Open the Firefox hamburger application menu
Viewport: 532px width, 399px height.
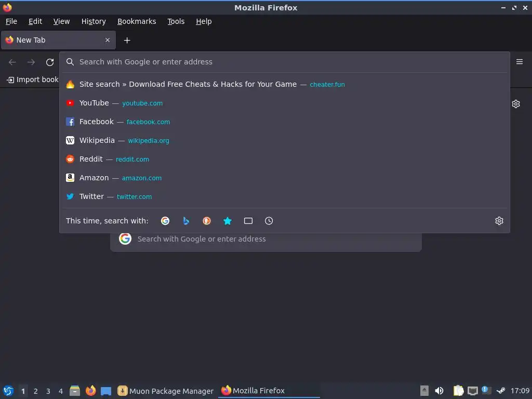point(520,62)
